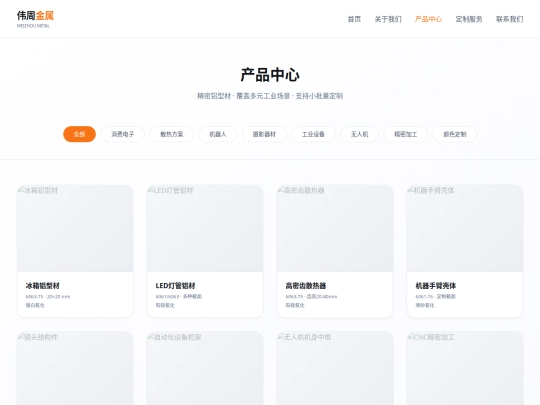540x405 pixels.
Task: Filter by 精密加工
Action: (x=406, y=134)
